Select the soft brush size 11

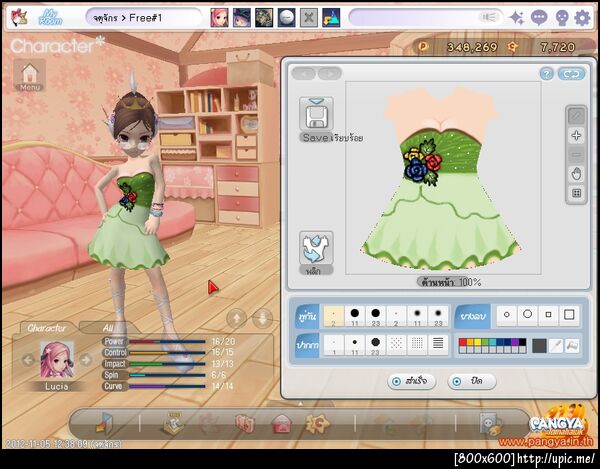[x=417, y=316]
